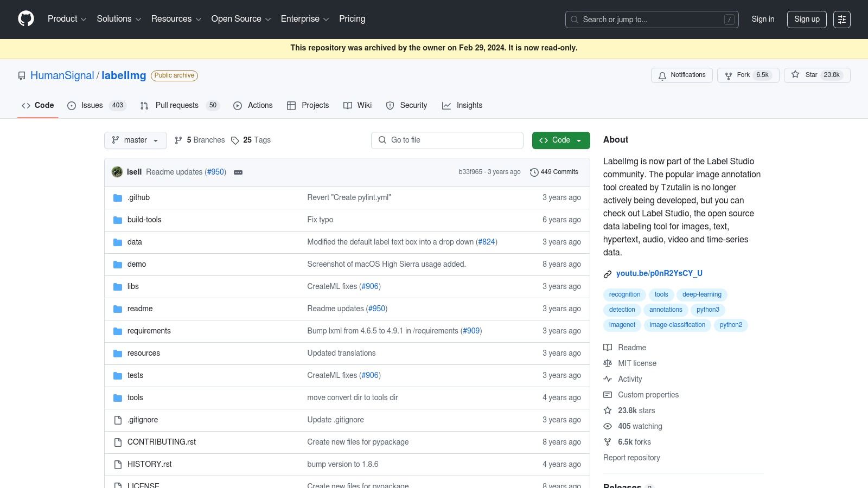Expand the commit message ellipsis for Readme updates
Screen dimensions: 868x488
click(x=238, y=172)
